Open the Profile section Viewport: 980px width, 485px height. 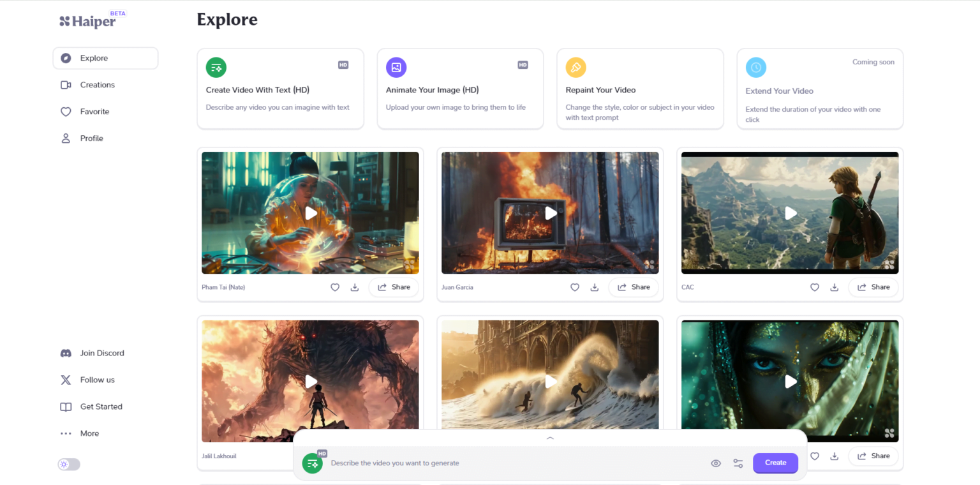(91, 138)
